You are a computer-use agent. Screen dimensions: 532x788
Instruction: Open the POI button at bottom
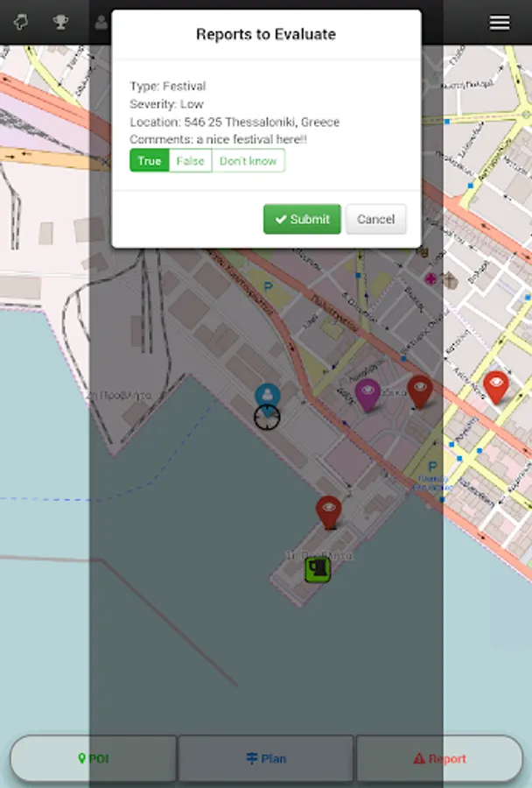94,758
